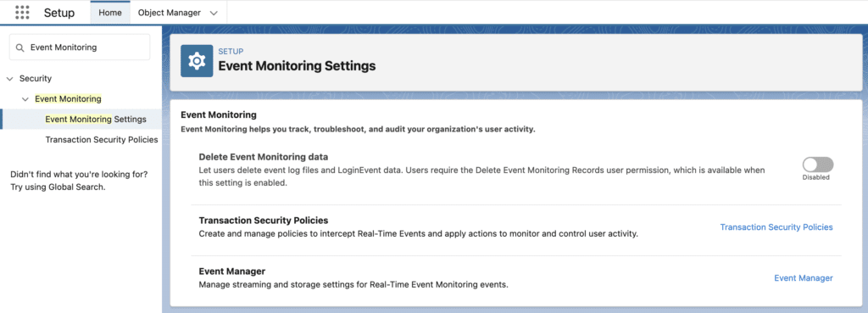Click the Setup app name in the header
This screenshot has height=313, width=868.
pyautogui.click(x=59, y=12)
